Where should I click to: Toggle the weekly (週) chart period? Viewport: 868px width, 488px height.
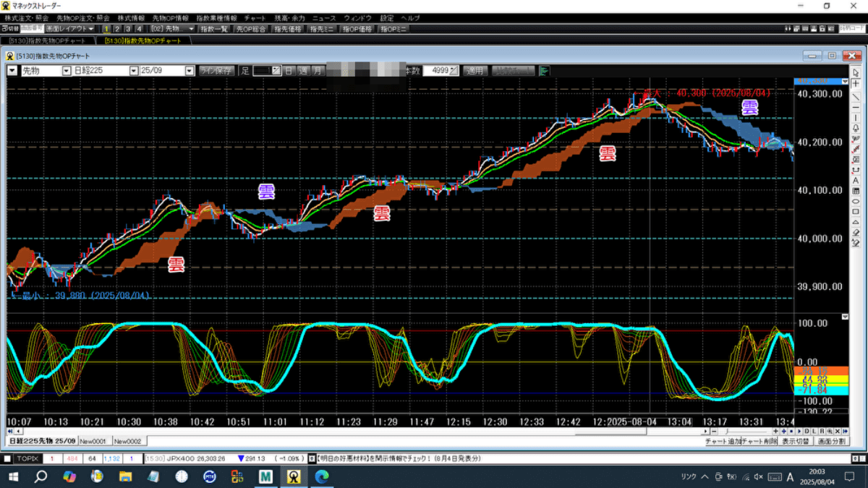point(302,71)
